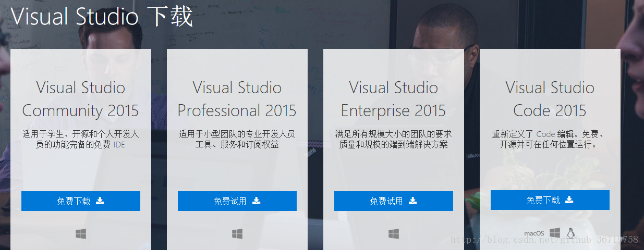Click download arrow icon in Professional button
Viewport: 644px width, 250px height.
tap(257, 201)
